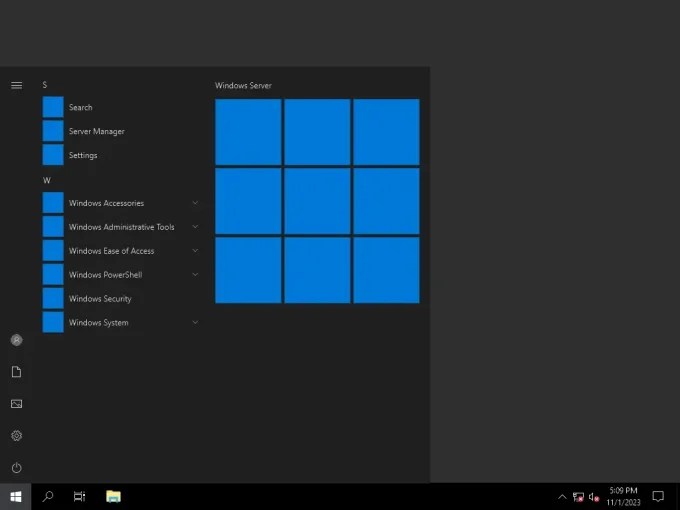The image size is (680, 510).
Task: Open Settings from the app list
Action: click(121, 155)
